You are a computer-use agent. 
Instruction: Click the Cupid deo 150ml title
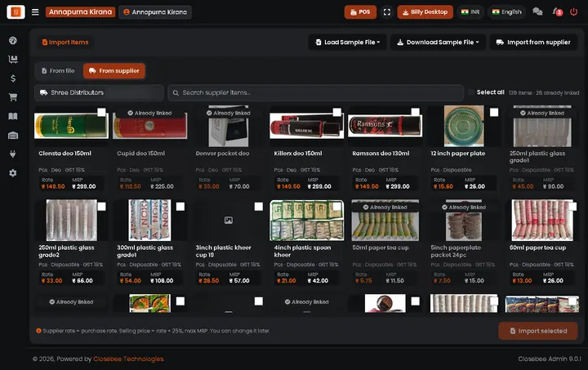(x=140, y=154)
